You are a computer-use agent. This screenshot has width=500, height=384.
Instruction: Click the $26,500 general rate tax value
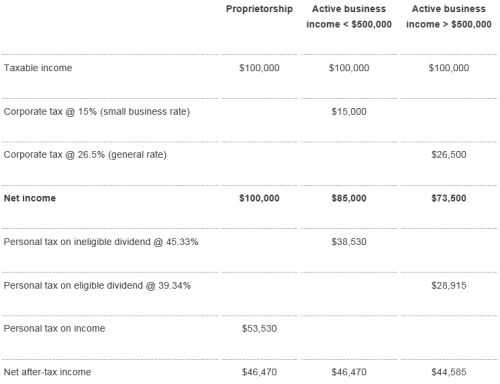pos(449,155)
